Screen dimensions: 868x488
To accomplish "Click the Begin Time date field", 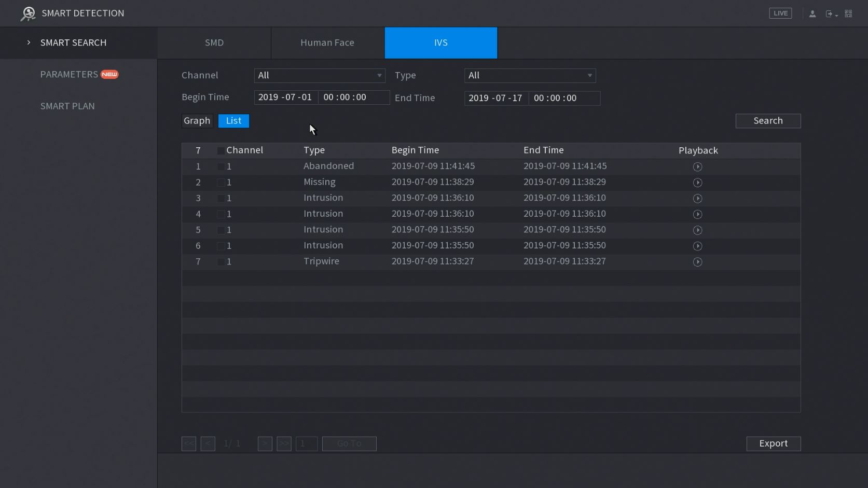I will point(285,97).
